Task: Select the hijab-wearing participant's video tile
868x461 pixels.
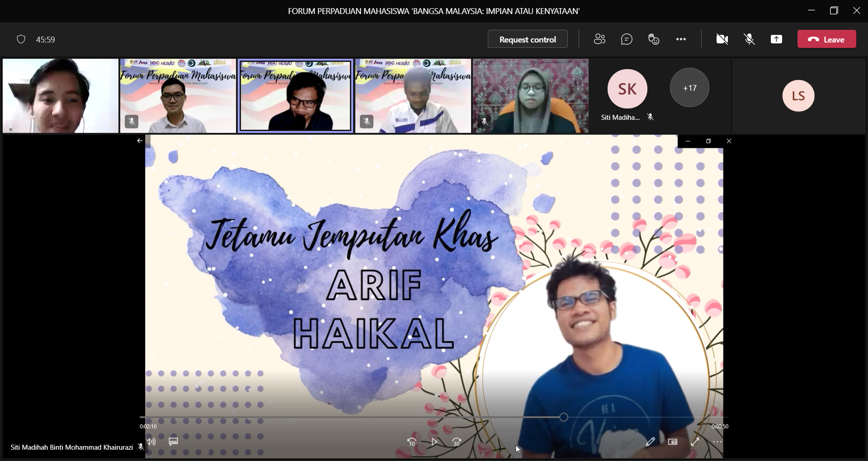Action: [x=531, y=96]
